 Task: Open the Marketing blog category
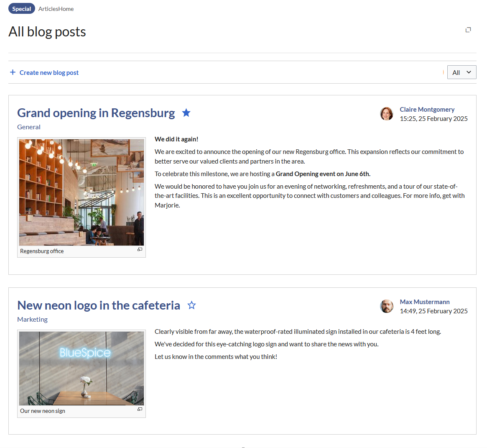(32, 320)
